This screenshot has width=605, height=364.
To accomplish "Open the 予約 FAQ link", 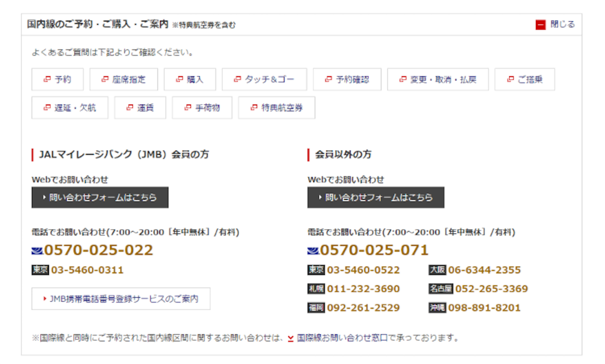I will 57,80.
